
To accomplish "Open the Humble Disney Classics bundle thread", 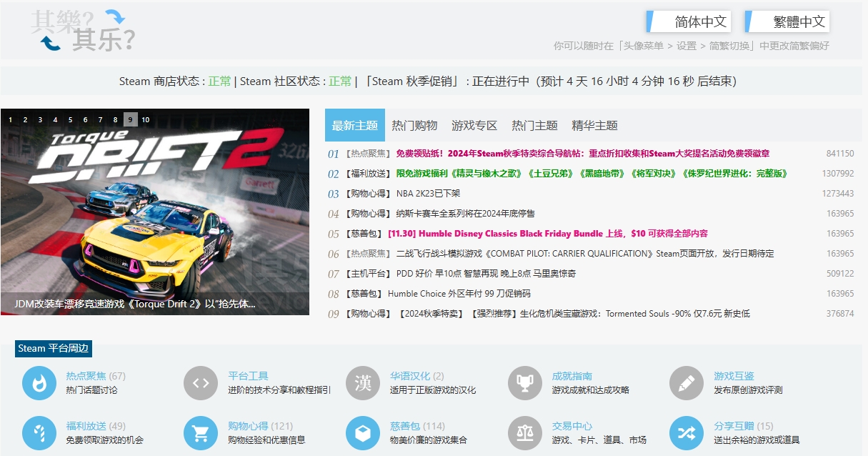I will tap(547, 234).
